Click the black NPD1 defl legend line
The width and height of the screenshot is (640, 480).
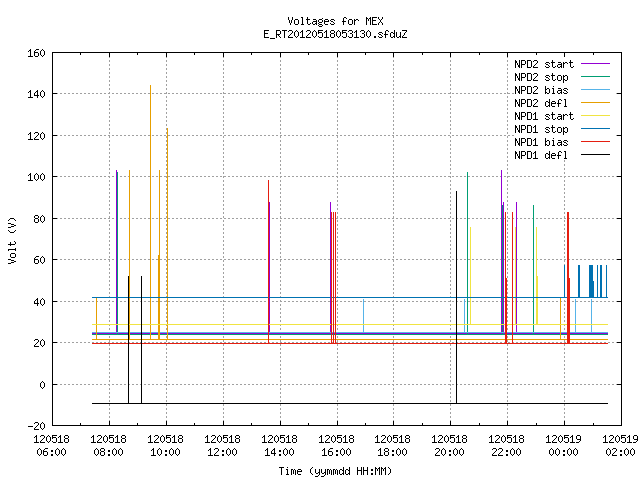coord(595,155)
